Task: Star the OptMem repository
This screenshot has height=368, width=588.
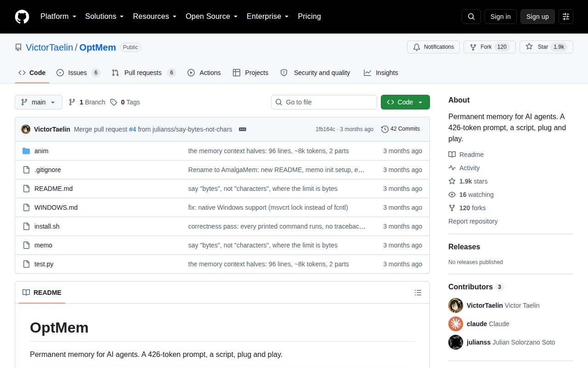Action: pos(546,47)
